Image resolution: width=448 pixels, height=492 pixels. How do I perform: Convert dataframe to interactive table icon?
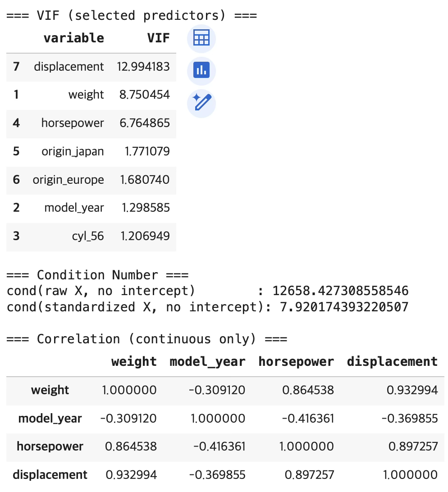click(201, 38)
